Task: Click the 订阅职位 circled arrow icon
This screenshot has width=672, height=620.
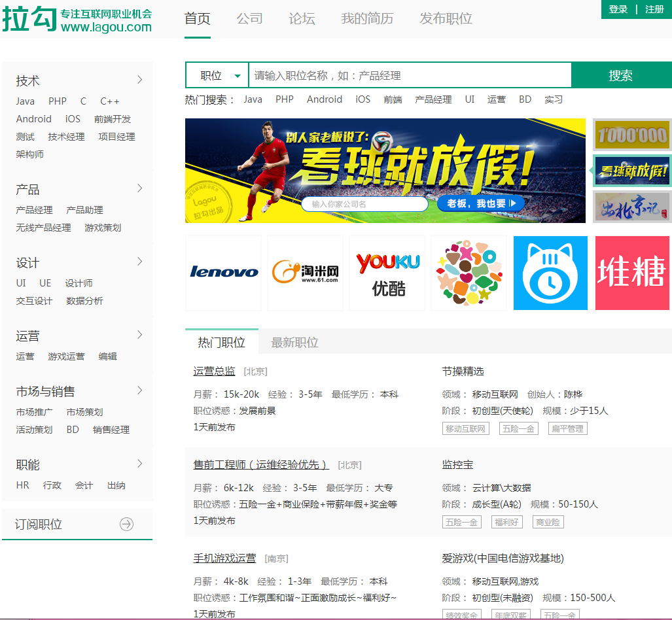Action: click(126, 524)
